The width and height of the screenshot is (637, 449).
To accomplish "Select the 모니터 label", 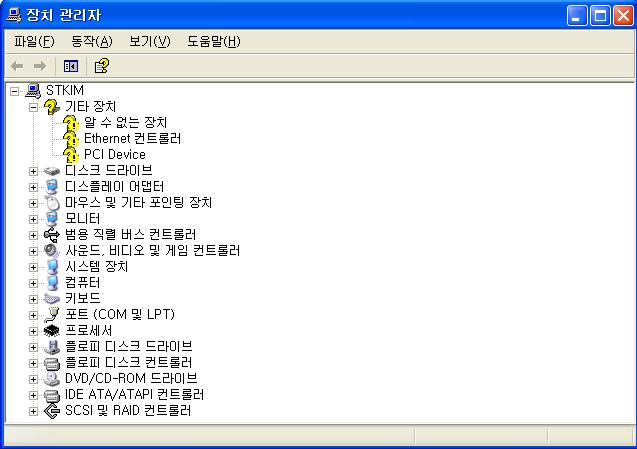I will point(82,219).
